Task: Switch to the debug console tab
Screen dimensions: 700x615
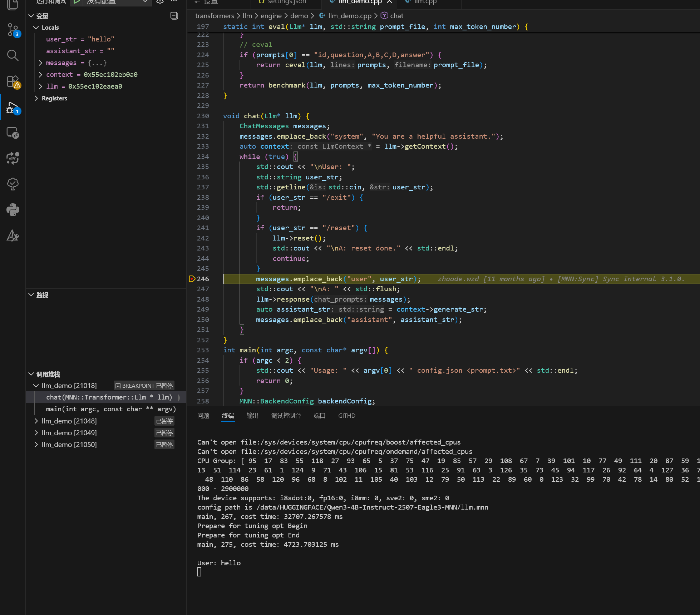Action: tap(286, 416)
